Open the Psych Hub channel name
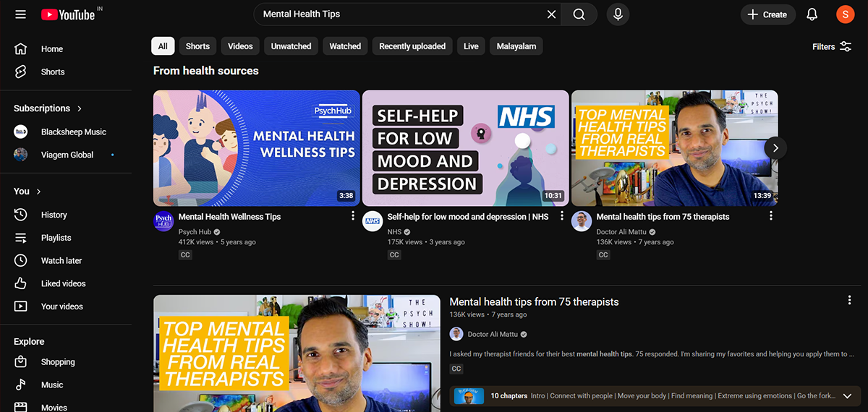This screenshot has width=868, height=412. [194, 232]
